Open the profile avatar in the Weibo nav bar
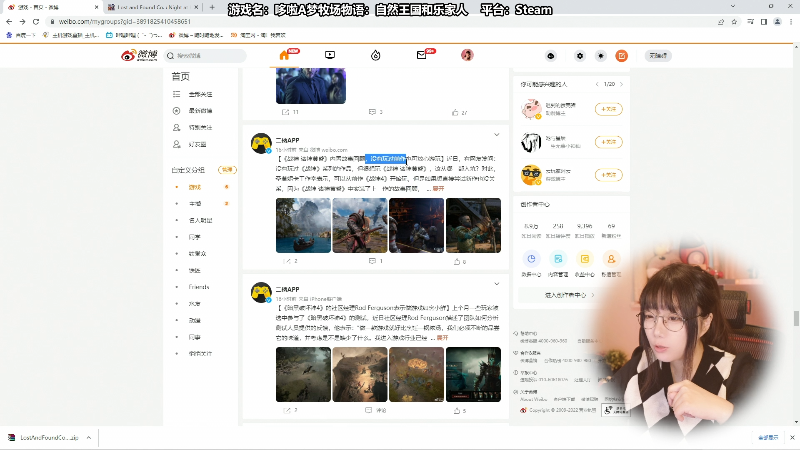This screenshot has height=450, width=800. [467, 55]
